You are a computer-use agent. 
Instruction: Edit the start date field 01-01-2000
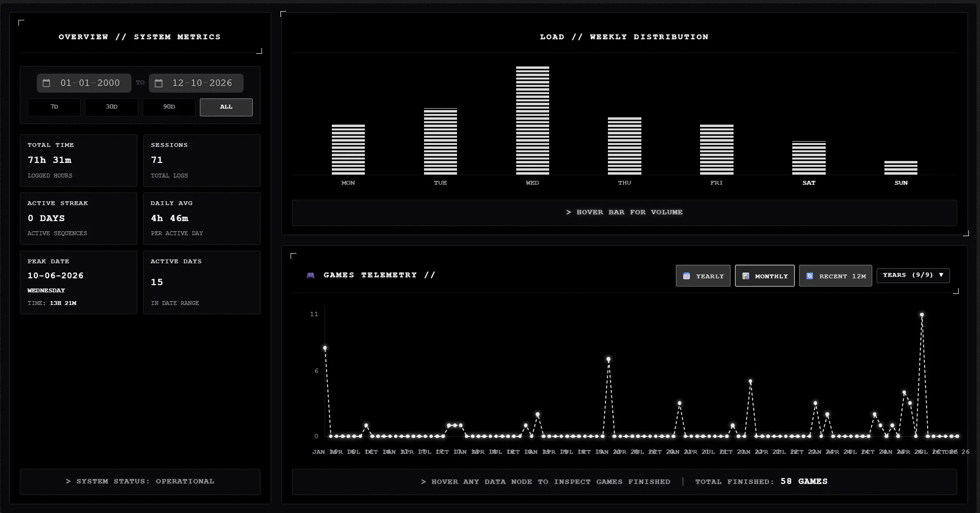click(84, 83)
